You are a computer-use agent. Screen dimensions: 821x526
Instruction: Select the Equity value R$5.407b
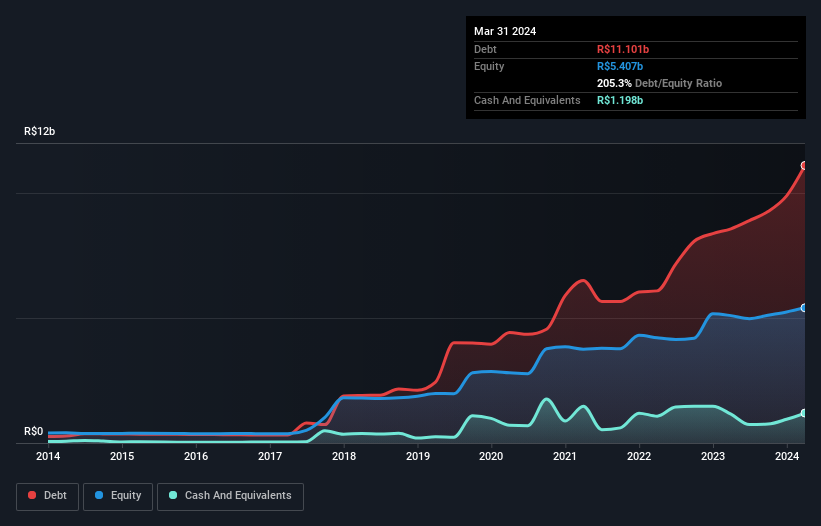pyautogui.click(x=620, y=66)
